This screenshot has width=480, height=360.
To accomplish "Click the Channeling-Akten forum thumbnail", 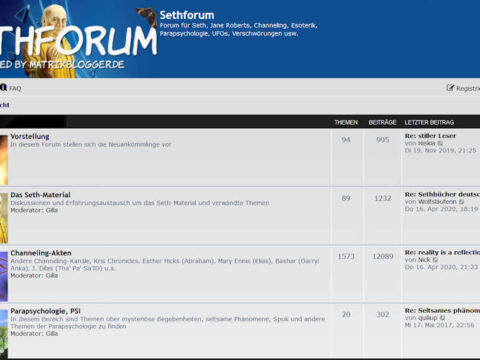I will click(4, 276).
